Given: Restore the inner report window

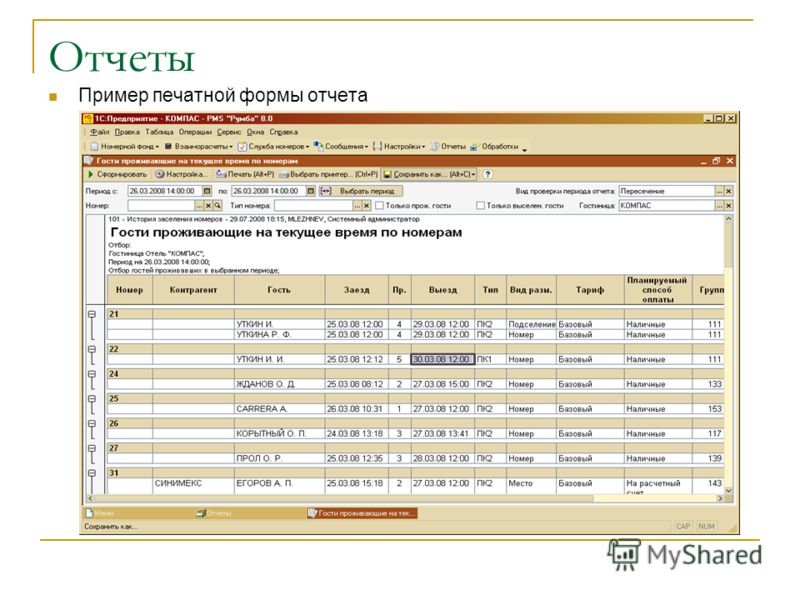Looking at the screenshot, I should click(716, 161).
